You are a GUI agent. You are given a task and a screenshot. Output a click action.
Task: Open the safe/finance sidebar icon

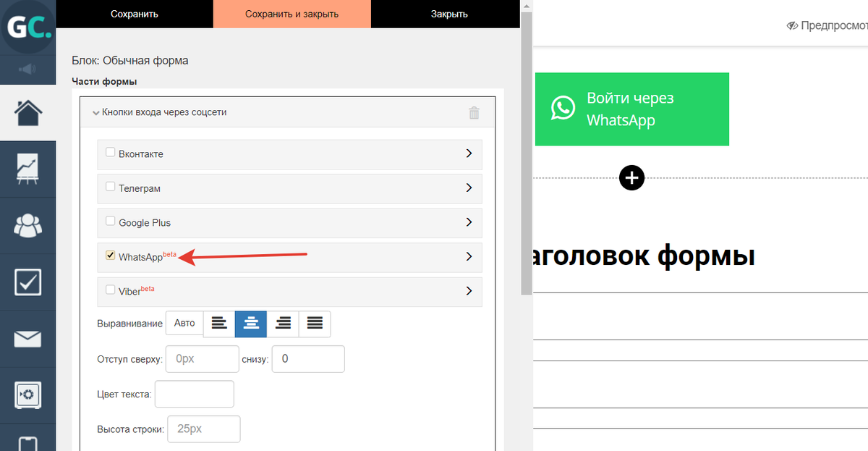click(27, 395)
